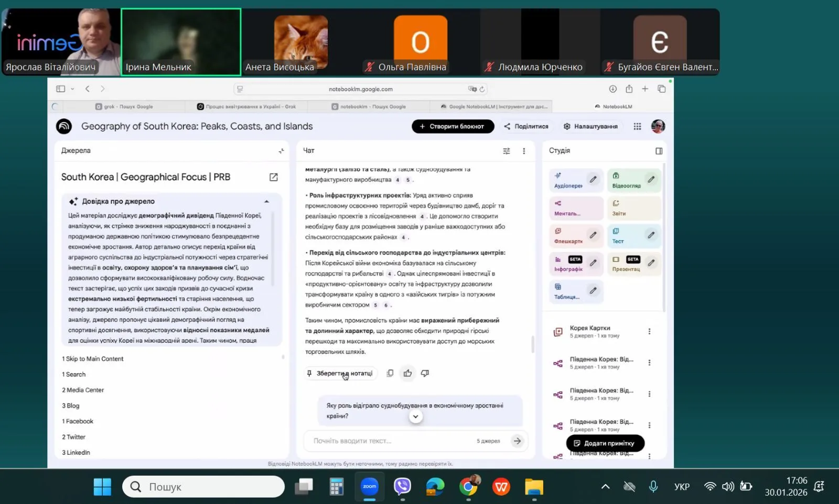Open the source in a new window
The height and width of the screenshot is (504, 839).
pos(274,177)
